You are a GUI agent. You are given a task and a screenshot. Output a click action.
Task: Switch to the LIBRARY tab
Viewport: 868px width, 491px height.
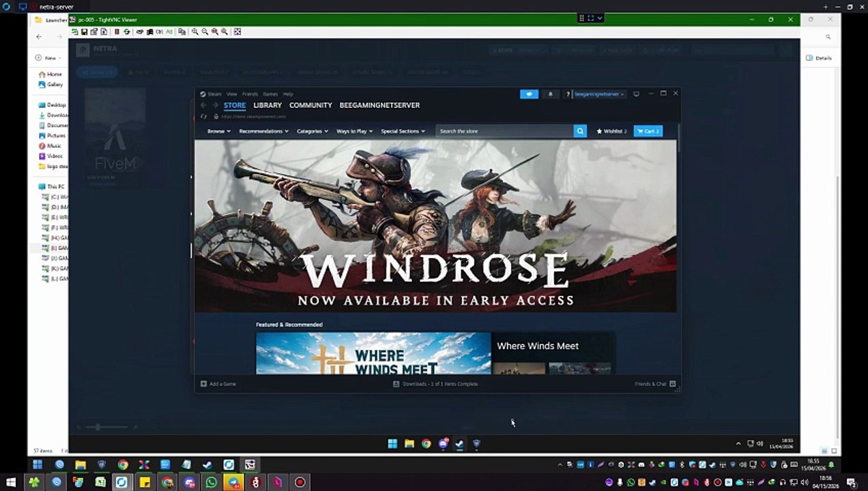(x=267, y=105)
